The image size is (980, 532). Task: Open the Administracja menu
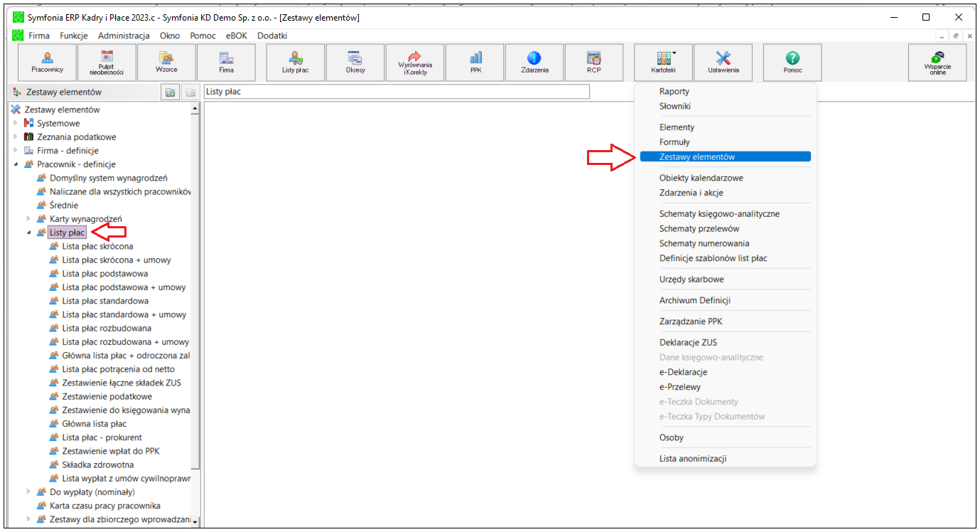coord(124,36)
